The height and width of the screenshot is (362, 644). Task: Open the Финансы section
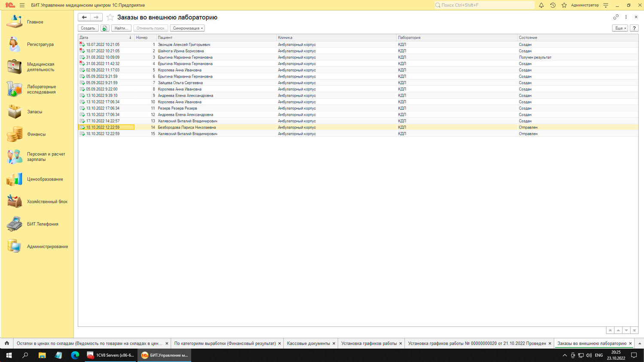click(x=37, y=134)
